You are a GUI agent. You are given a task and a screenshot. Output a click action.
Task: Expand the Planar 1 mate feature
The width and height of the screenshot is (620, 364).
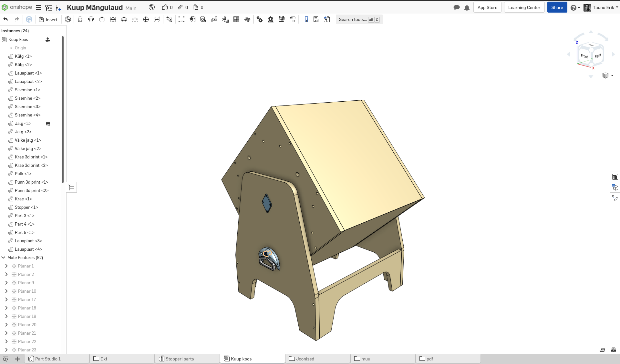click(6, 266)
